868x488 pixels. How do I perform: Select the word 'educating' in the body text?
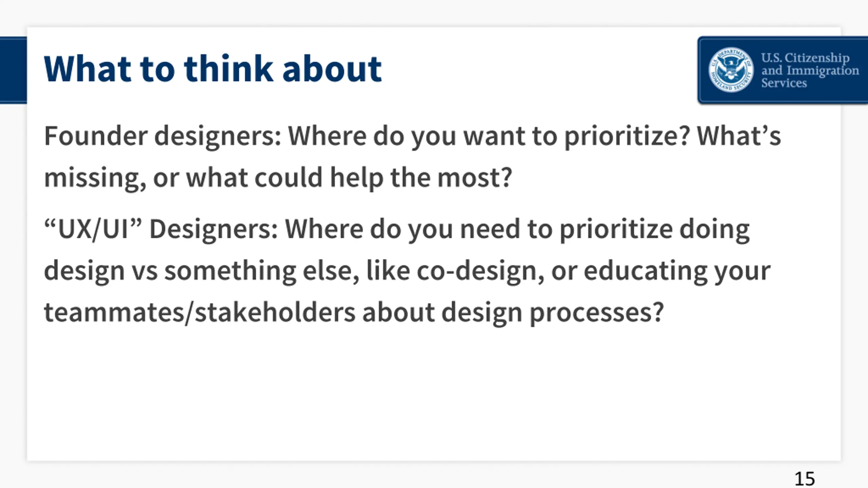[646, 271]
